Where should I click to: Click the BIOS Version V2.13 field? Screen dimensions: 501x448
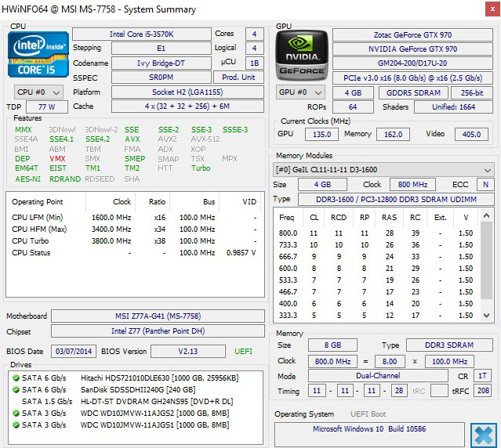tap(188, 352)
